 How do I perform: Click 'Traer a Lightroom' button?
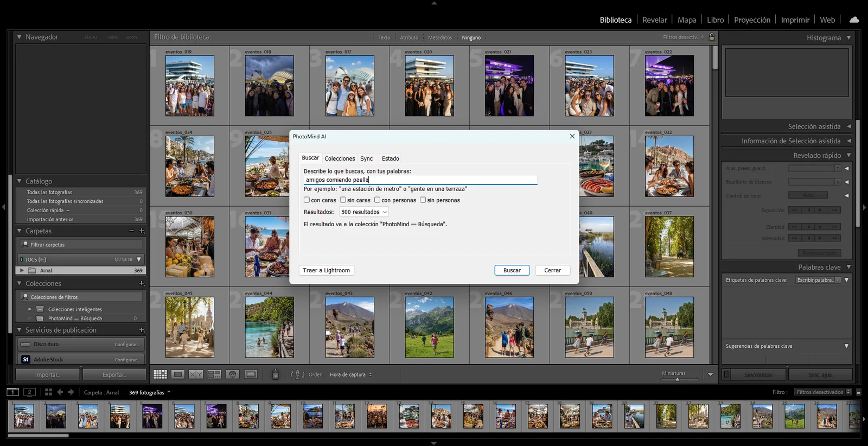pos(326,270)
